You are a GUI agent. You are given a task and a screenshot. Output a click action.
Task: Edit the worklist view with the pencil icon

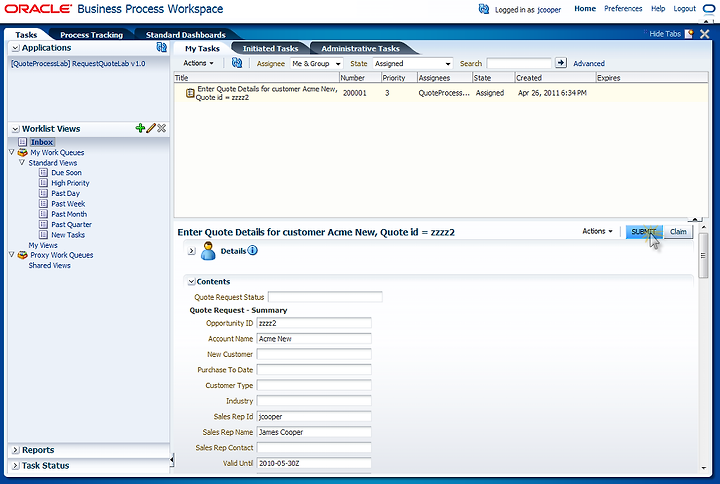click(151, 128)
